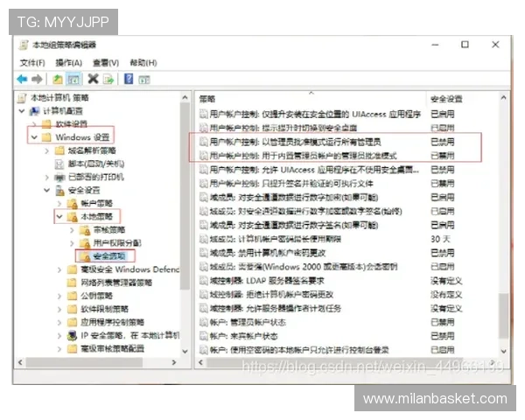Open the 操作(A) menu
The width and height of the screenshot is (525, 420).
(68, 63)
